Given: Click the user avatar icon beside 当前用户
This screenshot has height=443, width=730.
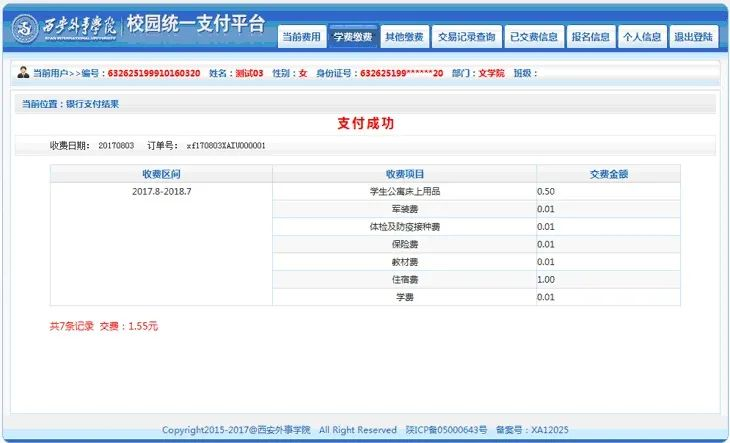Looking at the screenshot, I should [x=23, y=73].
